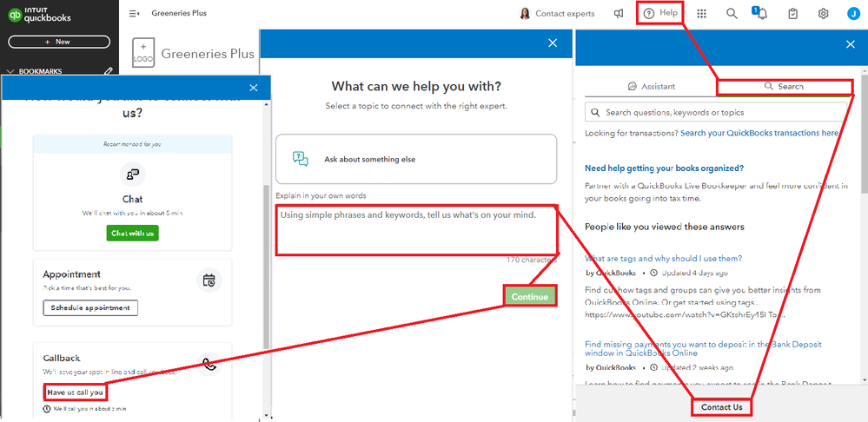868x422 pixels.
Task: Open the apps grid icon
Action: tap(701, 14)
